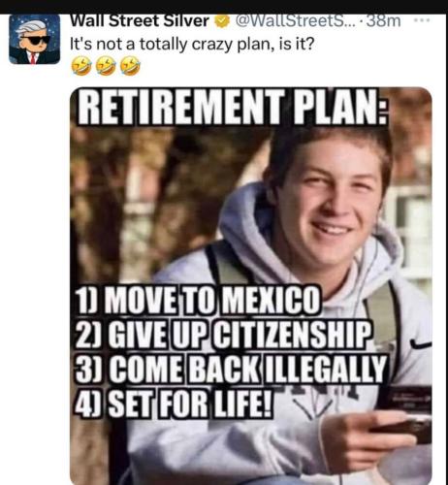The height and width of the screenshot is (485, 448).
Task: Click the SET FOR LIFE line
Action: (174, 404)
